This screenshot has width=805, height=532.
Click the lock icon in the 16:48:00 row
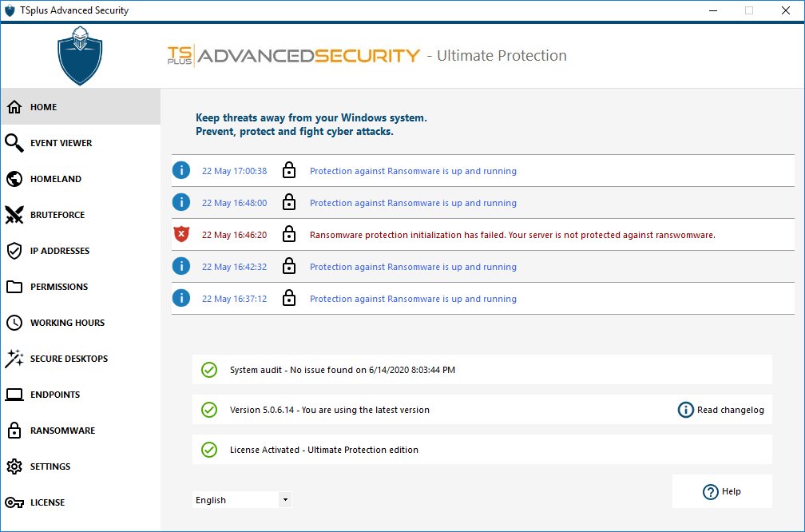tap(289, 202)
